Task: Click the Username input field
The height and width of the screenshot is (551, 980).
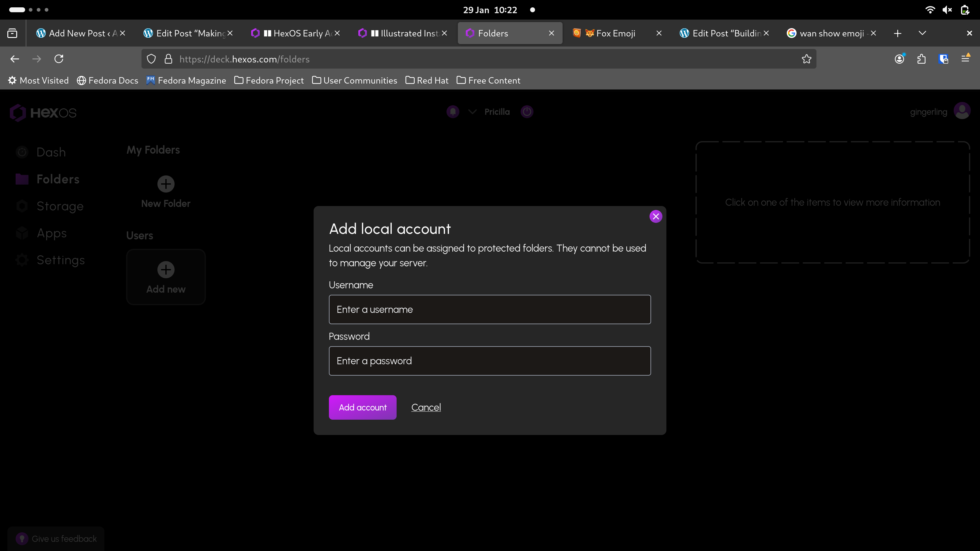Action: tap(490, 309)
